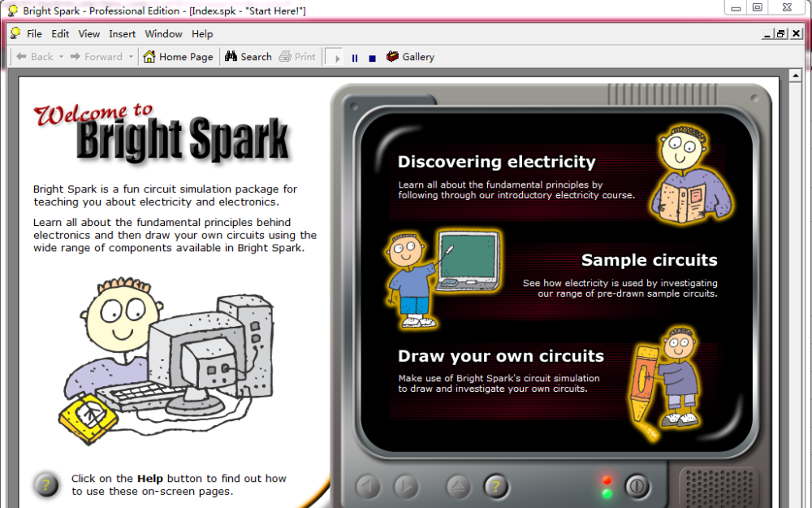
Task: Click the TV panel right arrow button
Action: [406, 486]
